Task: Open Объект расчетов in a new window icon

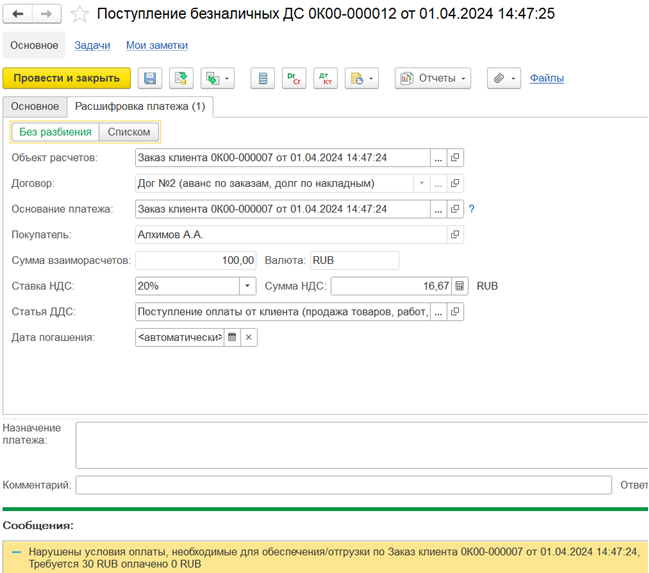Action: coord(455,158)
